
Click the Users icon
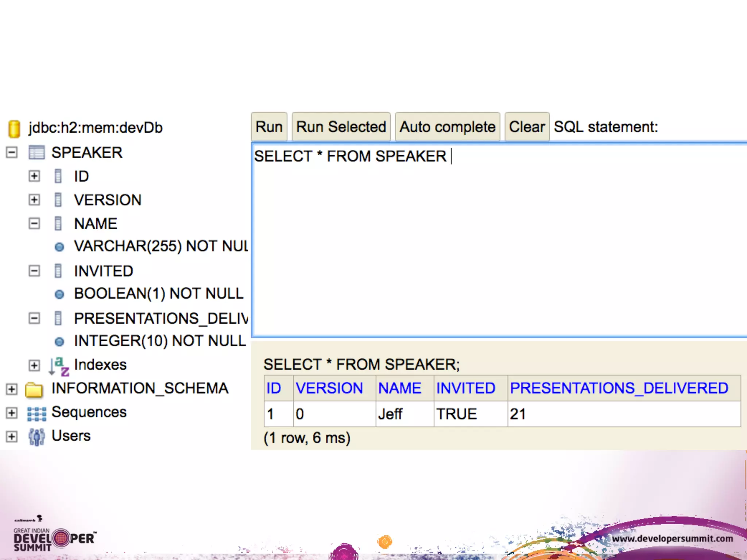coord(36,437)
